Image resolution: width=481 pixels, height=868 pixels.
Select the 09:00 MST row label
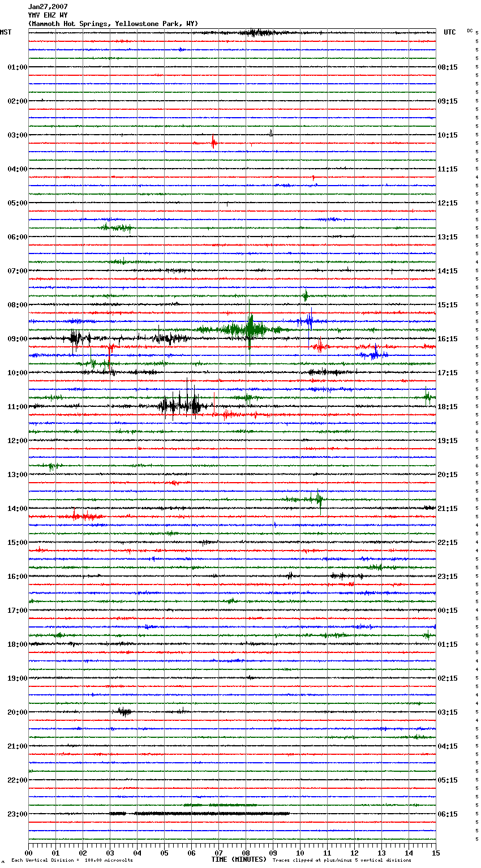18,339
